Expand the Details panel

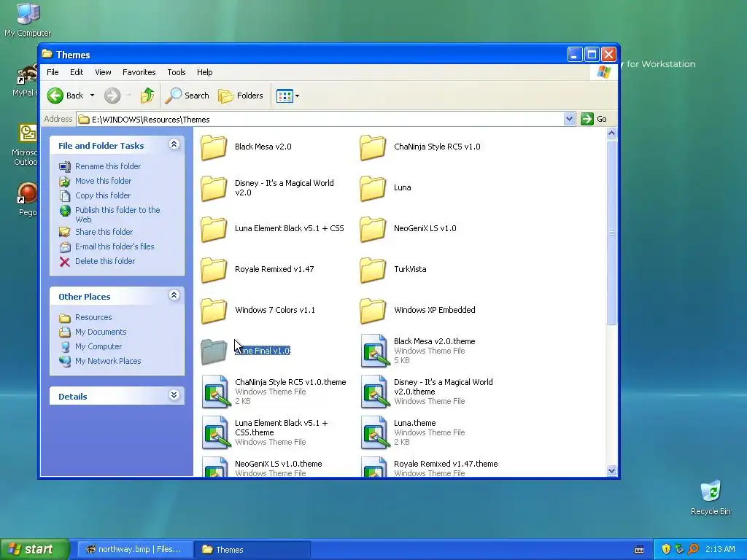174,395
